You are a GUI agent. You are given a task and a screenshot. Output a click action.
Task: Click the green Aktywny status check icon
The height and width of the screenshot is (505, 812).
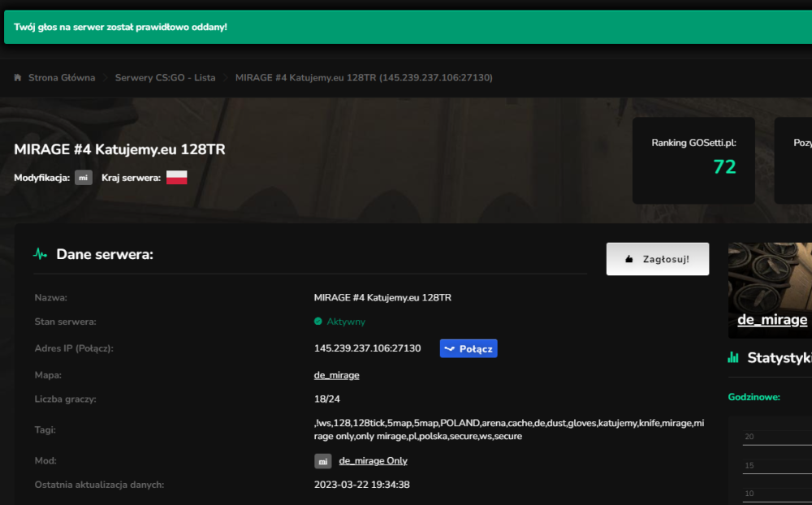click(318, 322)
